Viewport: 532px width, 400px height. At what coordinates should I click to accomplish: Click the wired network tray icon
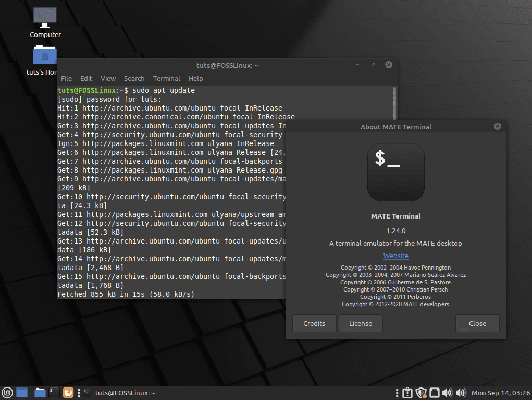435,393
